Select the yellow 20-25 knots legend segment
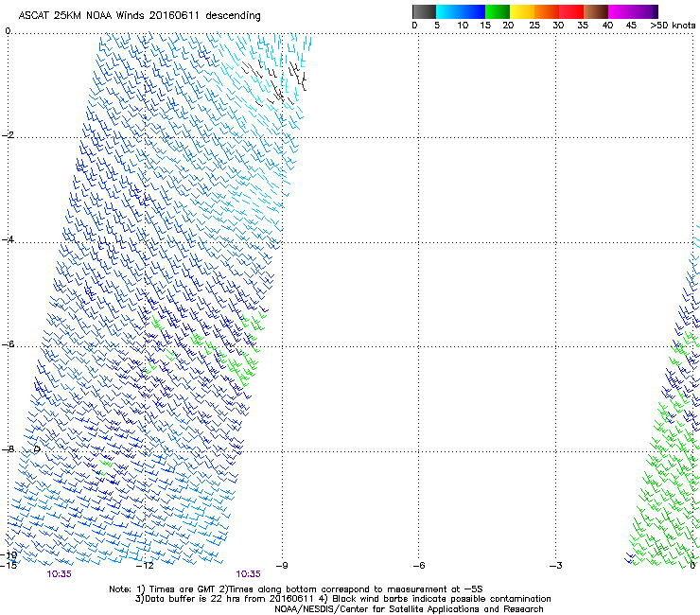Viewport: 700px width, 615px height. coord(522,11)
